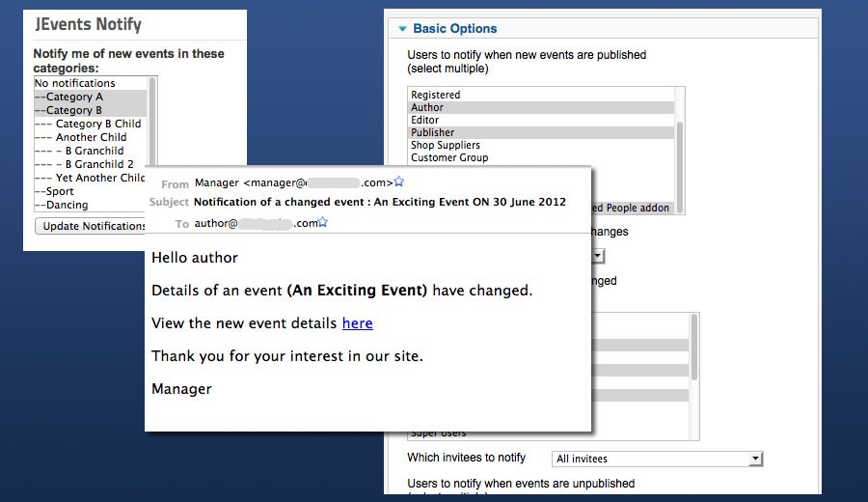Select '--Dancing' in the categories list
This screenshot has width=868, height=502.
tap(61, 205)
